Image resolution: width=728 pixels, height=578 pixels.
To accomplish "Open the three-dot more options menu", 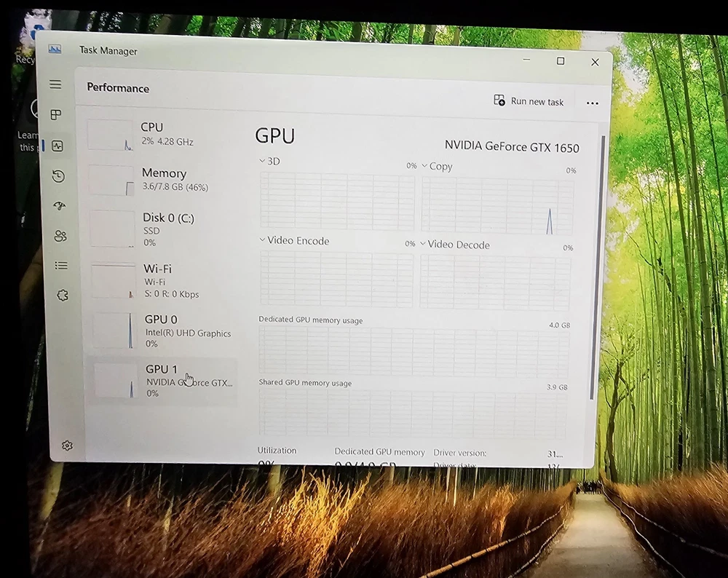I will coord(592,103).
